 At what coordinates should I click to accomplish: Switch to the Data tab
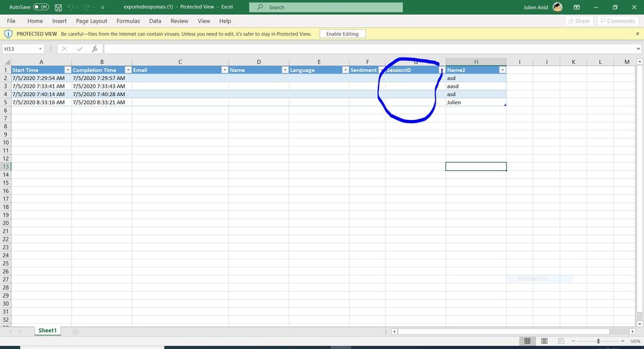point(155,21)
